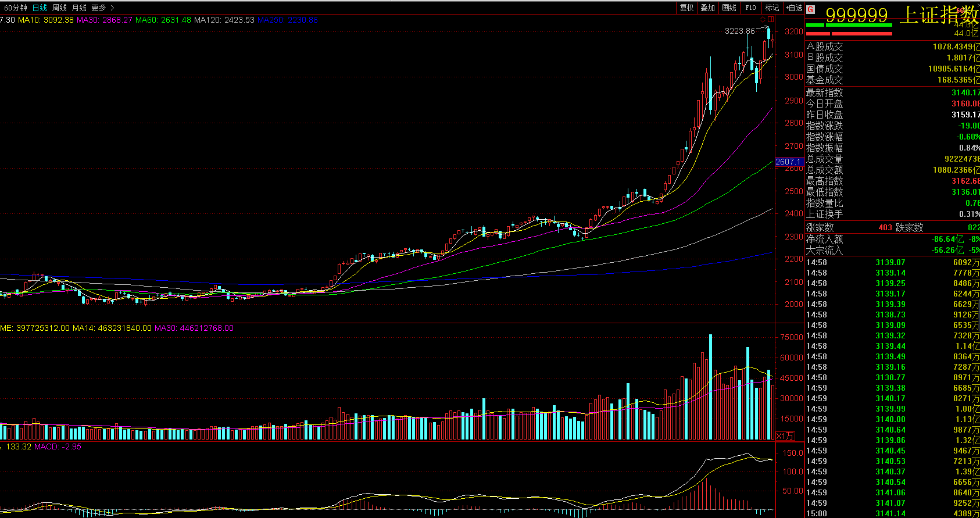The height and width of the screenshot is (518, 980).
Task: Switch to the 60分钟 period tab
Action: pos(16,8)
